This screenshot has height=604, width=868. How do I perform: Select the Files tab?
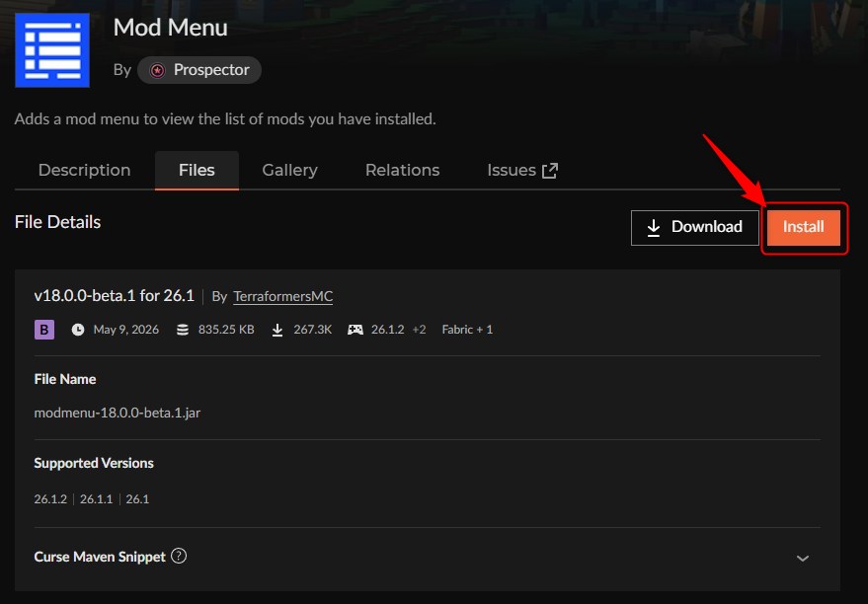coord(197,171)
